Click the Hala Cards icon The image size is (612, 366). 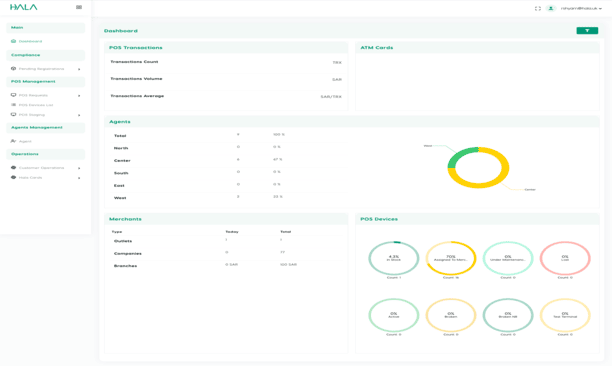pyautogui.click(x=13, y=177)
